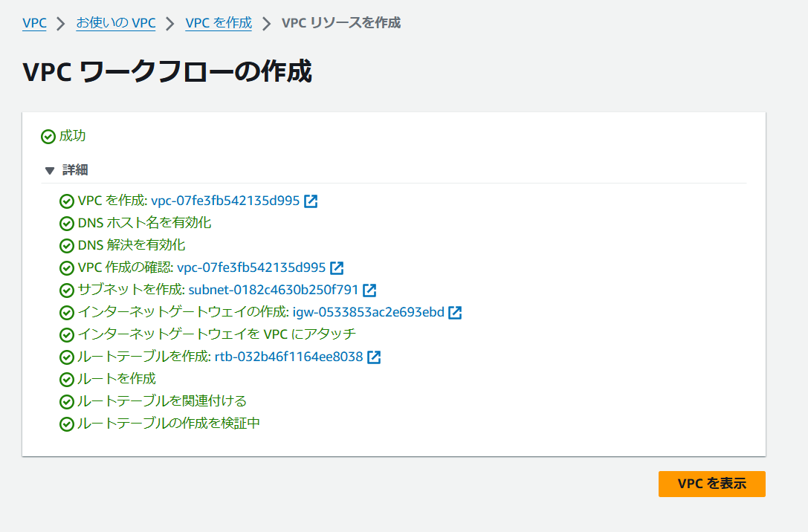Click the 成功 status text
This screenshot has width=808, height=532.
click(x=73, y=136)
